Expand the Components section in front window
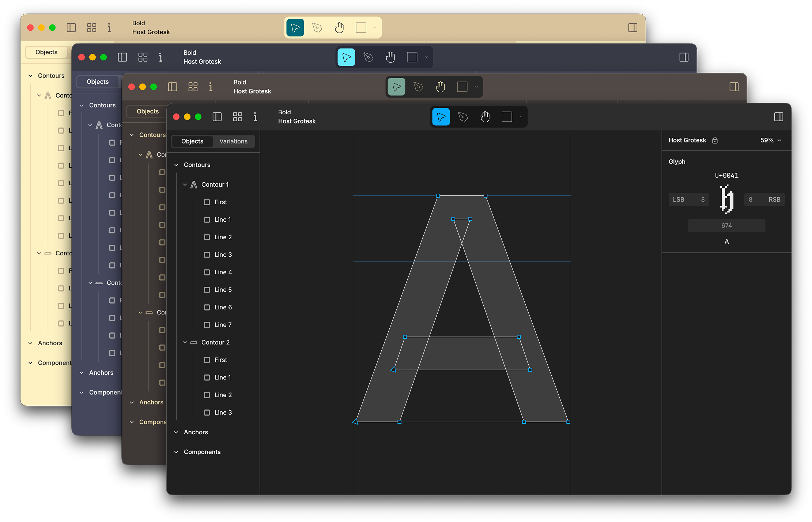This screenshot has width=812, height=522. (x=176, y=452)
